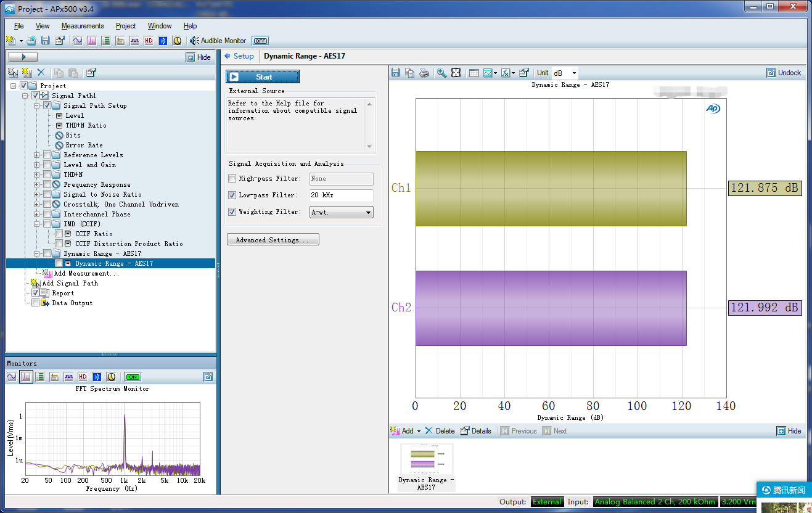The width and height of the screenshot is (812, 513).
Task: Open the HD monitor from main toolbar
Action: tap(149, 41)
